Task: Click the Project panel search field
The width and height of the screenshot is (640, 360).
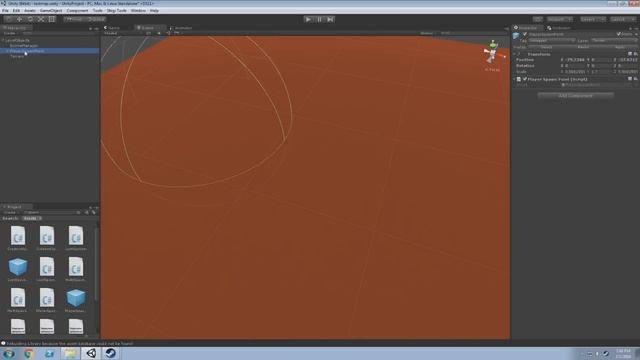Action: point(52,212)
